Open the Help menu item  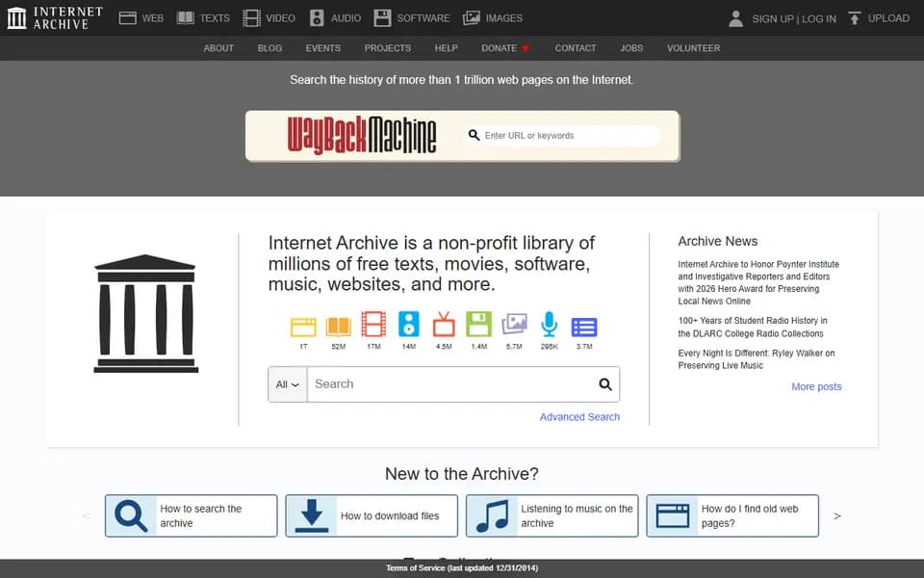coord(446,48)
